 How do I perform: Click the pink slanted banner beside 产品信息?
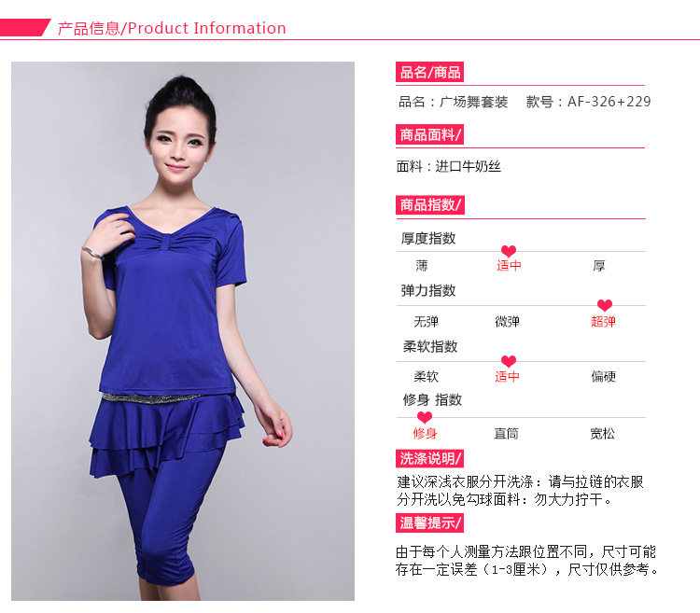click(24, 28)
